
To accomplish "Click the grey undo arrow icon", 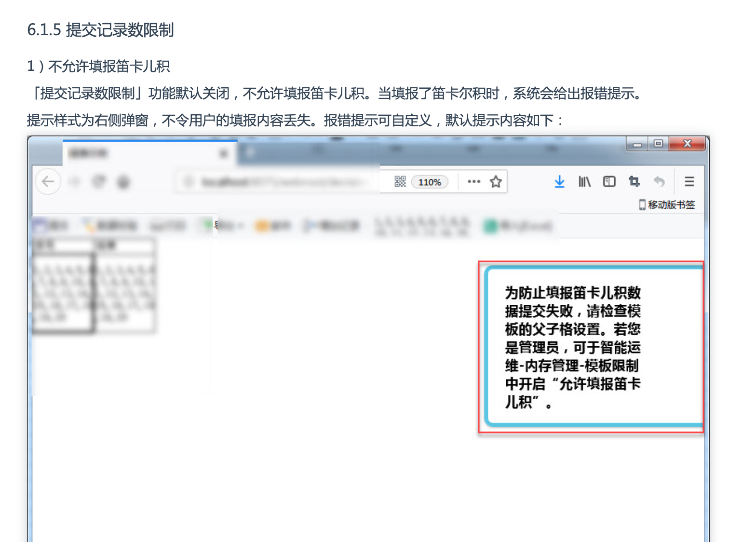I will [x=659, y=182].
